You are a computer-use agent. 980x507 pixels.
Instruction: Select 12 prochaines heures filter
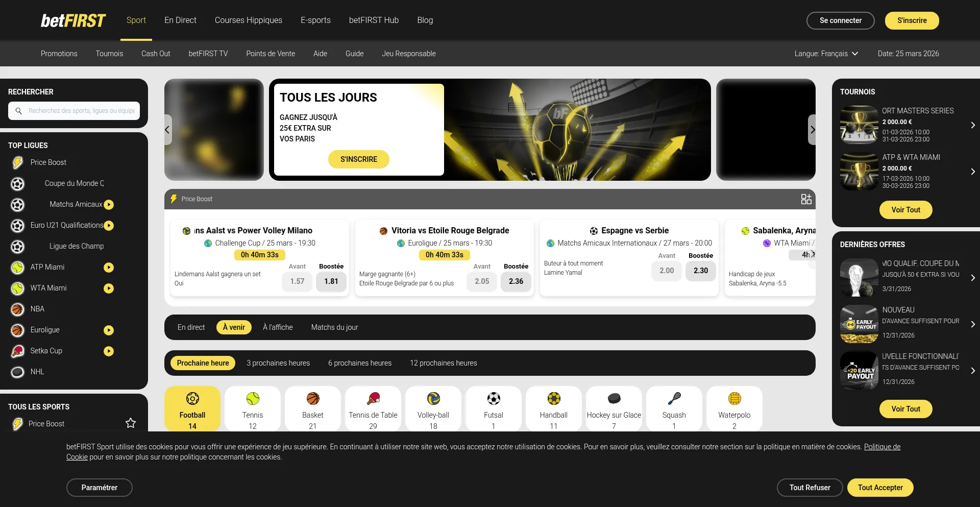point(444,363)
